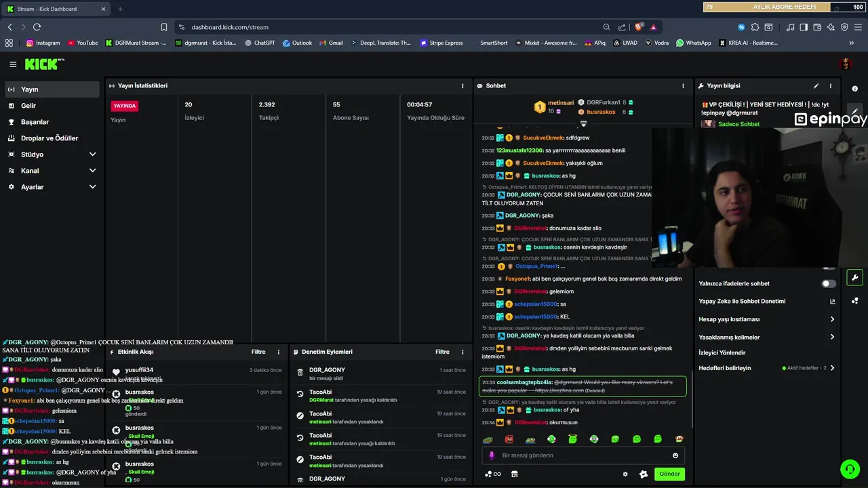Show more bookmarks chevron
Viewport: 868px width, 488px height.
[852, 43]
